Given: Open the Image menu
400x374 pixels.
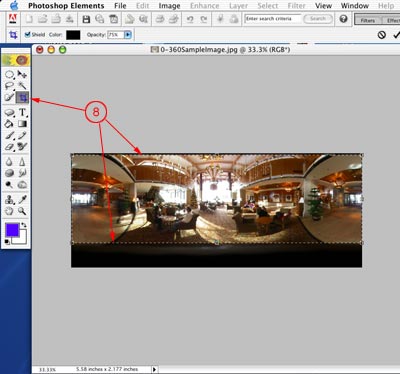Looking at the screenshot, I should 169,6.
